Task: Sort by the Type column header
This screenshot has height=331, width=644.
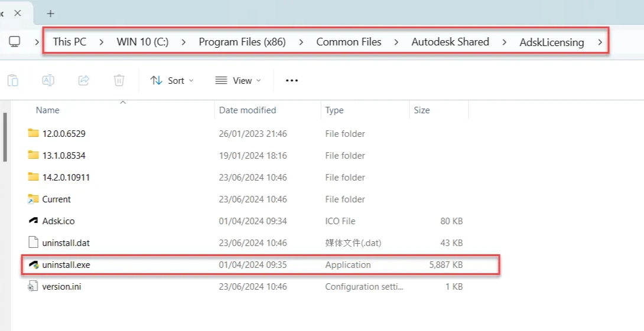Action: point(334,110)
